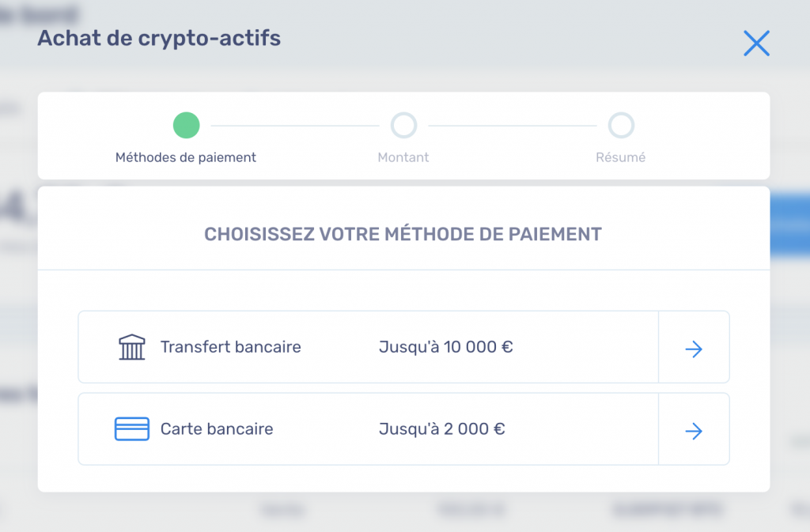Image resolution: width=810 pixels, height=532 pixels.
Task: Click the bank building icon
Action: click(132, 347)
